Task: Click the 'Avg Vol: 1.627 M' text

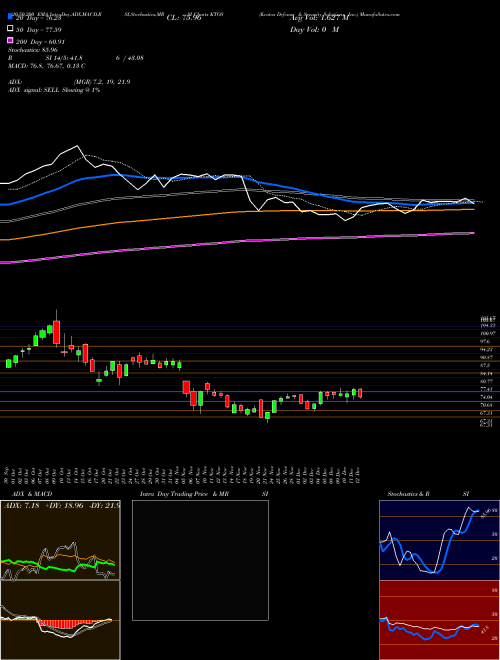Action: tap(319, 18)
